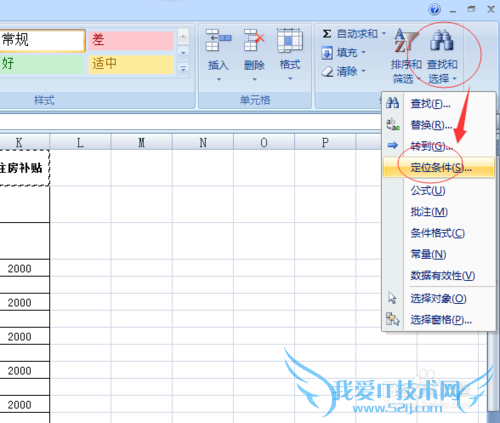Apply the 差 (Bad) pink cell style
The height and width of the screenshot is (423, 500).
pos(131,40)
